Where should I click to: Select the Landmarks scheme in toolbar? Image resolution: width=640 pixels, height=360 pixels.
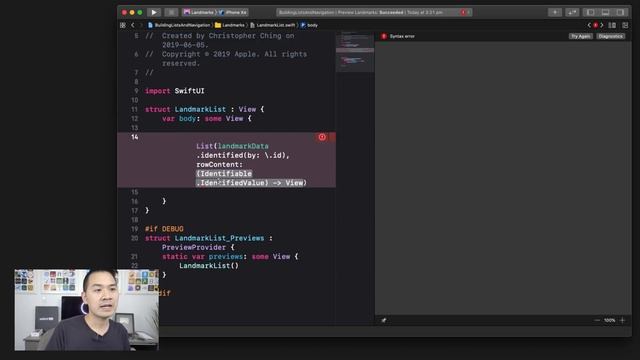(x=199, y=12)
